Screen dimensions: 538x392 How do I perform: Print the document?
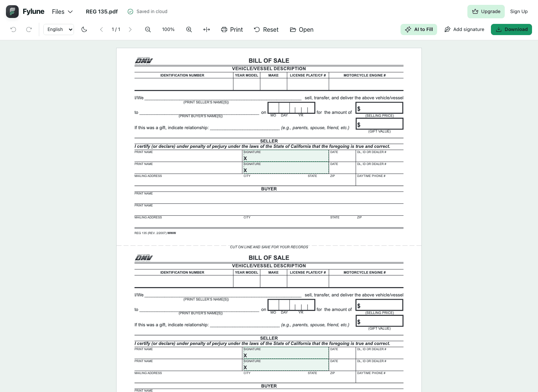point(232,29)
